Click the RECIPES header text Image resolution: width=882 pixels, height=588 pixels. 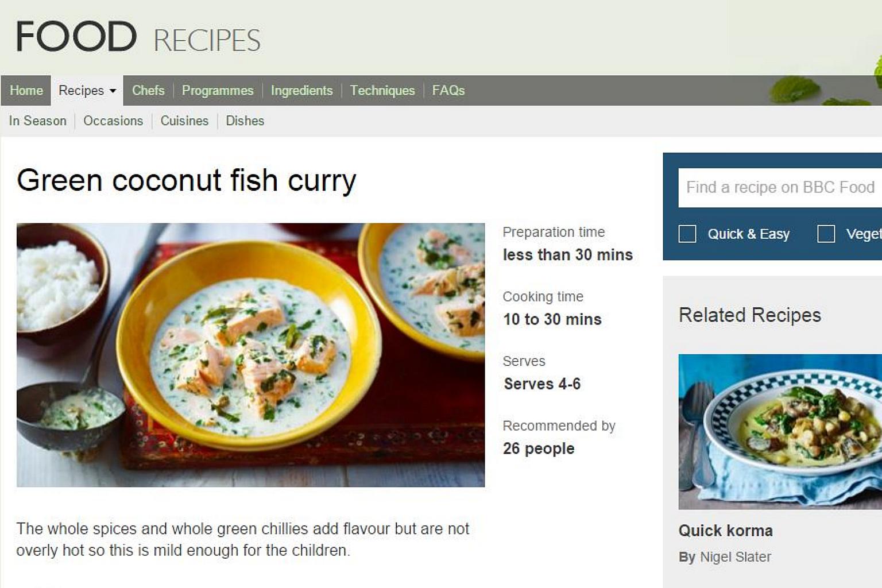[207, 40]
